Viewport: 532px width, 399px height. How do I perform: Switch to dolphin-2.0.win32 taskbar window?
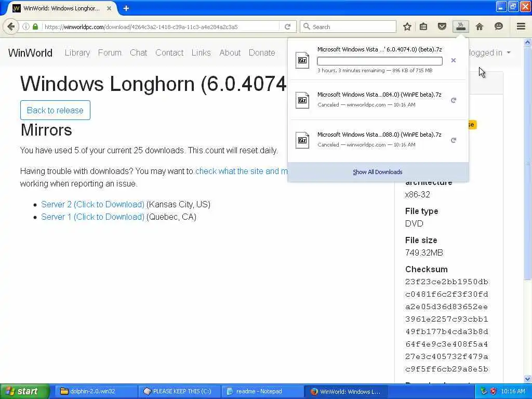pos(96,391)
